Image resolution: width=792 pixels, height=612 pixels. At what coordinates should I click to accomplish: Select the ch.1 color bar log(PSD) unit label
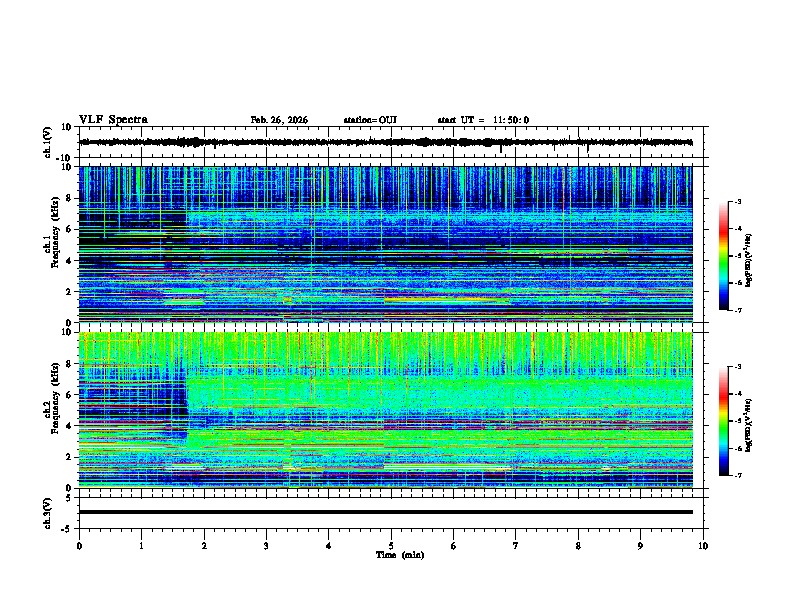749,261
